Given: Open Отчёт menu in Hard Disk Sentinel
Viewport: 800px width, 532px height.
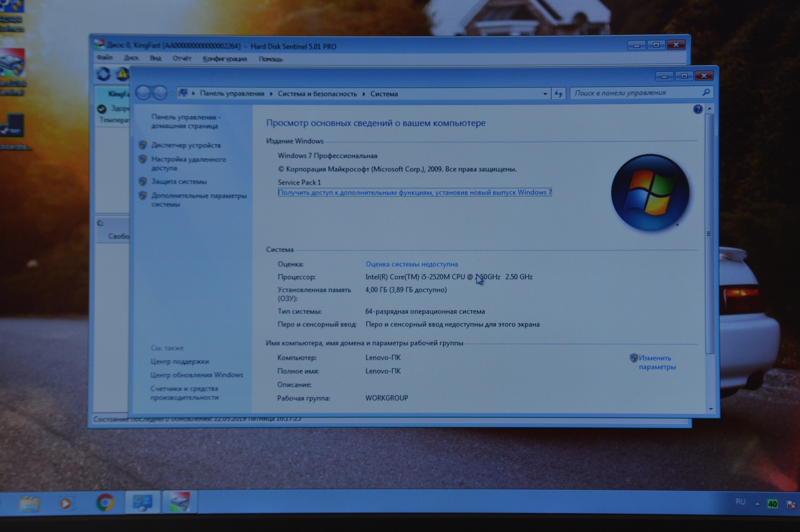Looking at the screenshot, I should click(182, 58).
